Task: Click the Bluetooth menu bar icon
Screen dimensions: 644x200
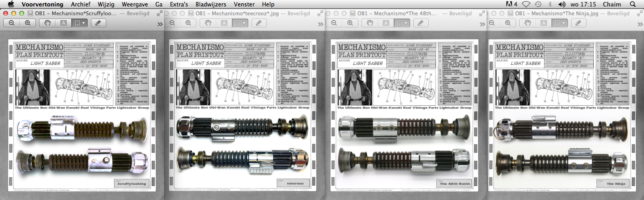Action: pos(550,4)
